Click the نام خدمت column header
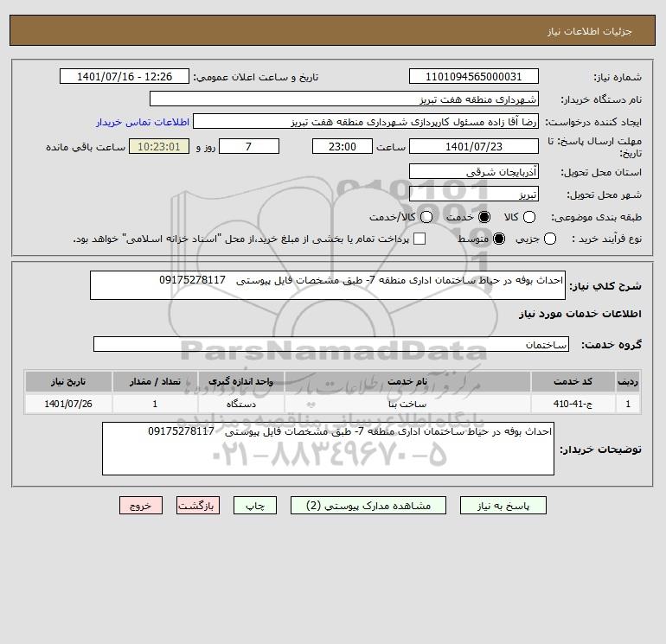666x644 pixels. 407,381
